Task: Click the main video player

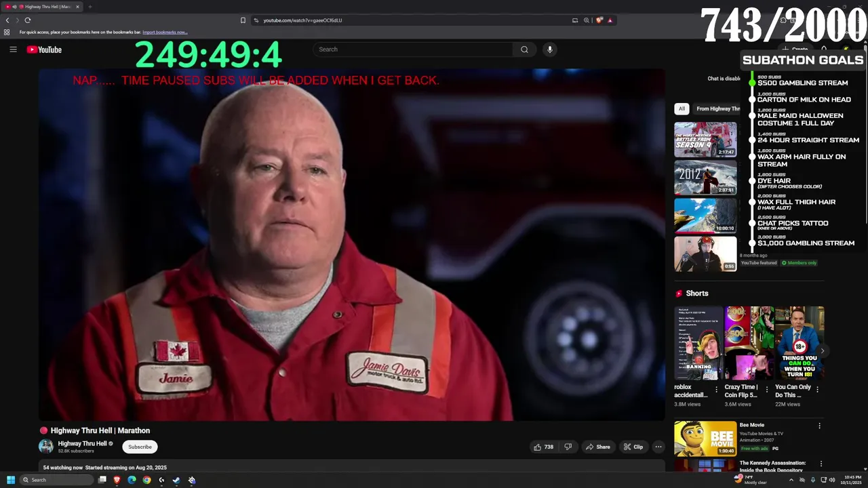Action: pyautogui.click(x=352, y=245)
